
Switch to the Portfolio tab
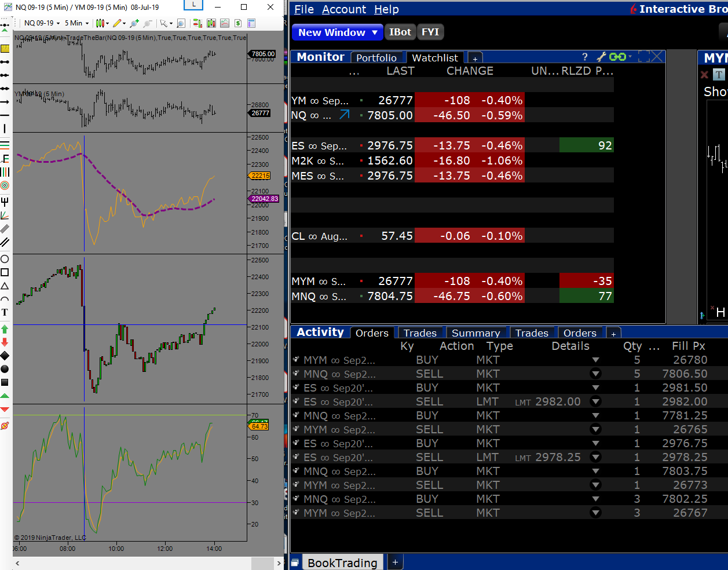(376, 57)
